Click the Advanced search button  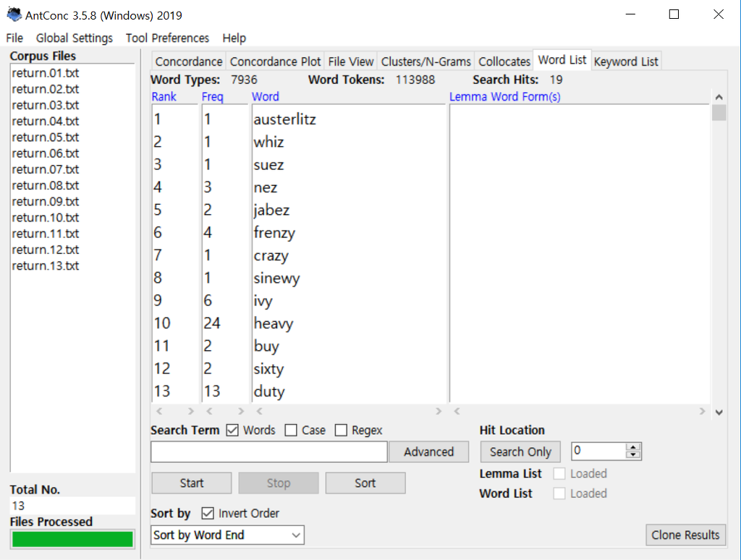pyautogui.click(x=428, y=451)
